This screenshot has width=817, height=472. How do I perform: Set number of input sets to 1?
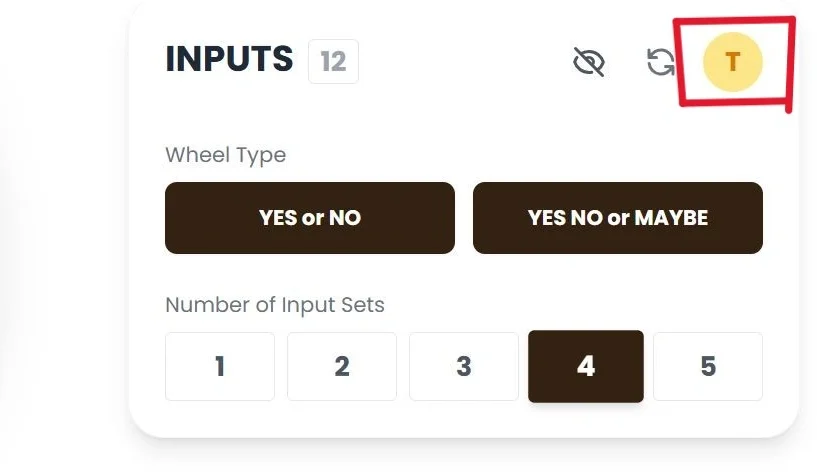click(219, 366)
